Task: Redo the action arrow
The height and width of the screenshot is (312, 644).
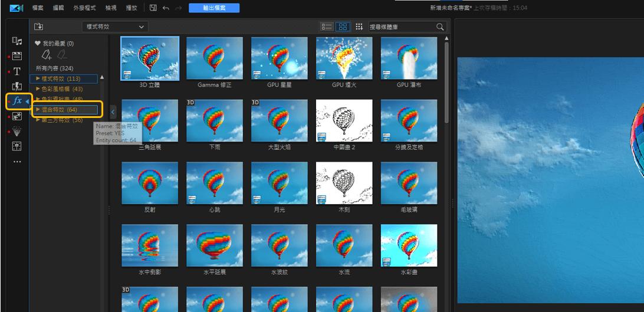Action: pos(178,8)
